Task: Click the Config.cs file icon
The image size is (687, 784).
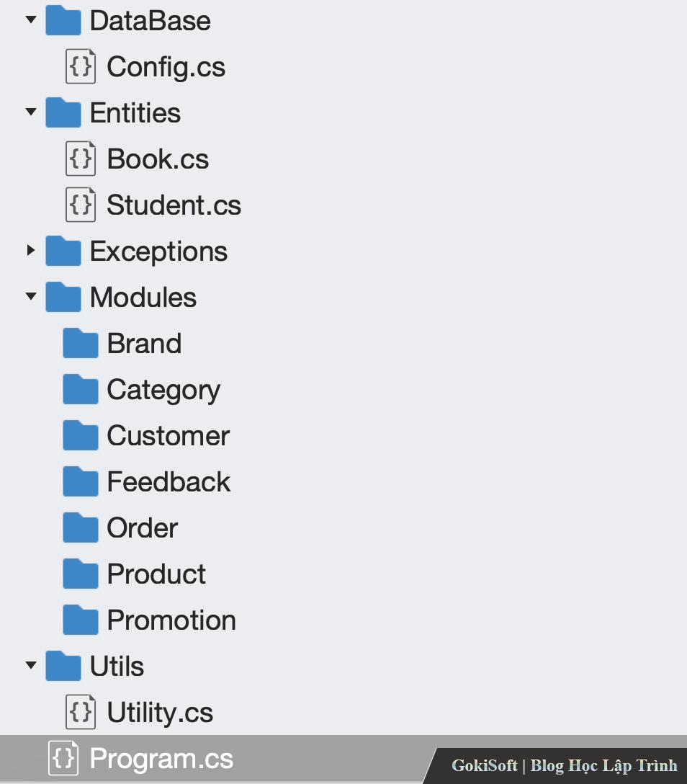Action: coord(81,66)
